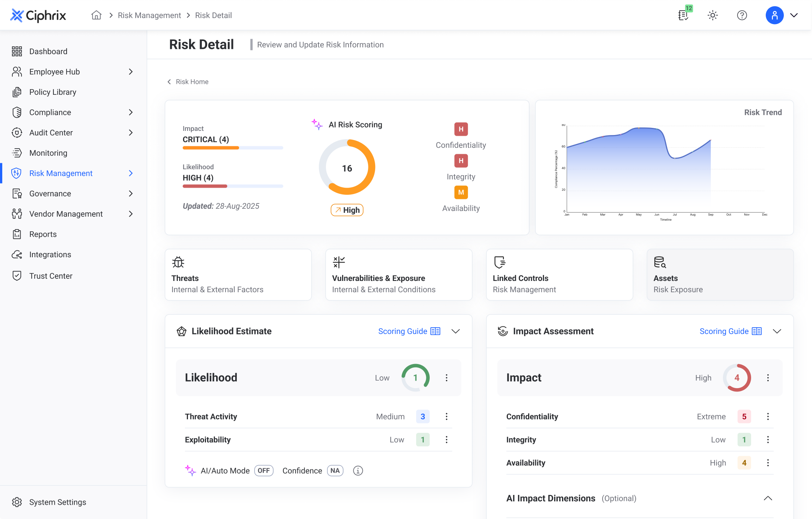Collapse the AI Impact Dimensions section
This screenshot has width=812, height=519.
pos(768,498)
